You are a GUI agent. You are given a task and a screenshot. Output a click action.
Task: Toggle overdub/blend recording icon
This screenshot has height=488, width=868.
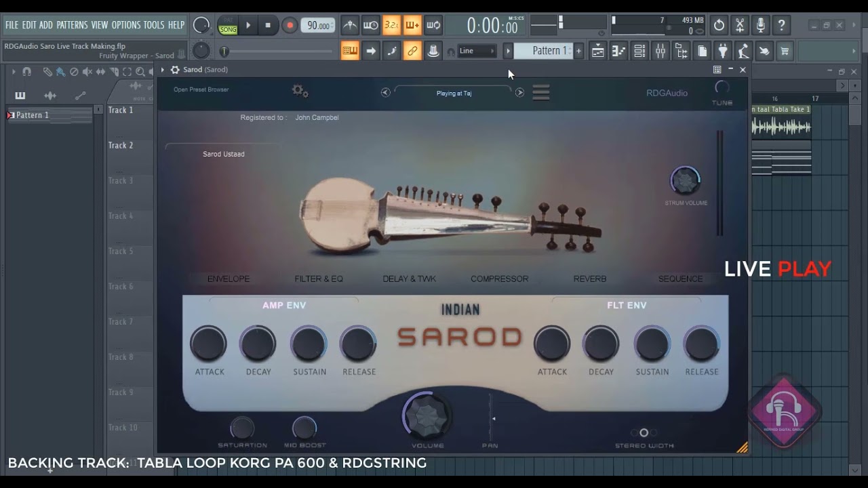pyautogui.click(x=412, y=26)
